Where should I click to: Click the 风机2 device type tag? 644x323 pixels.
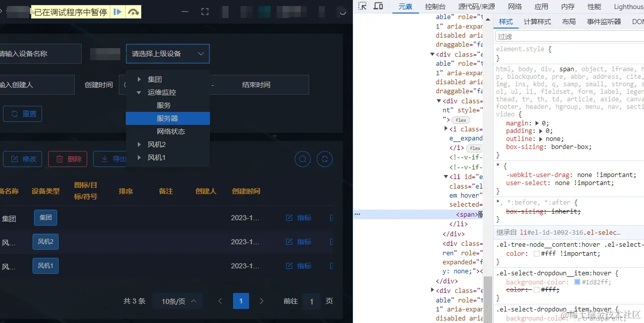click(x=46, y=242)
